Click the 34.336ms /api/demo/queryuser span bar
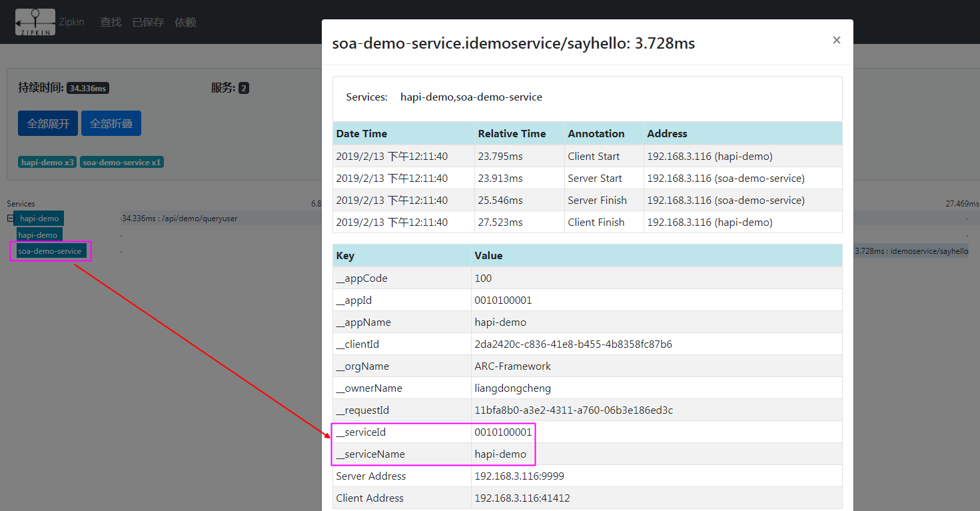This screenshot has width=980, height=511. [x=180, y=219]
